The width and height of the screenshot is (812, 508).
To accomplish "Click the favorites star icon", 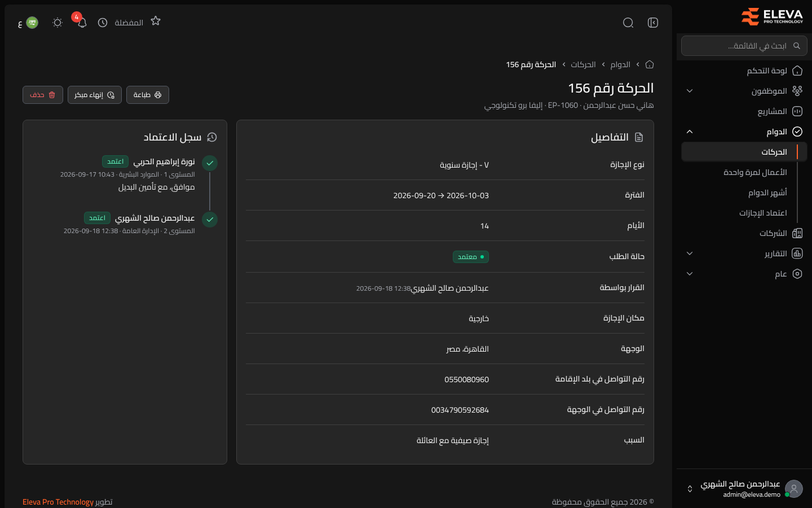I will (x=156, y=21).
